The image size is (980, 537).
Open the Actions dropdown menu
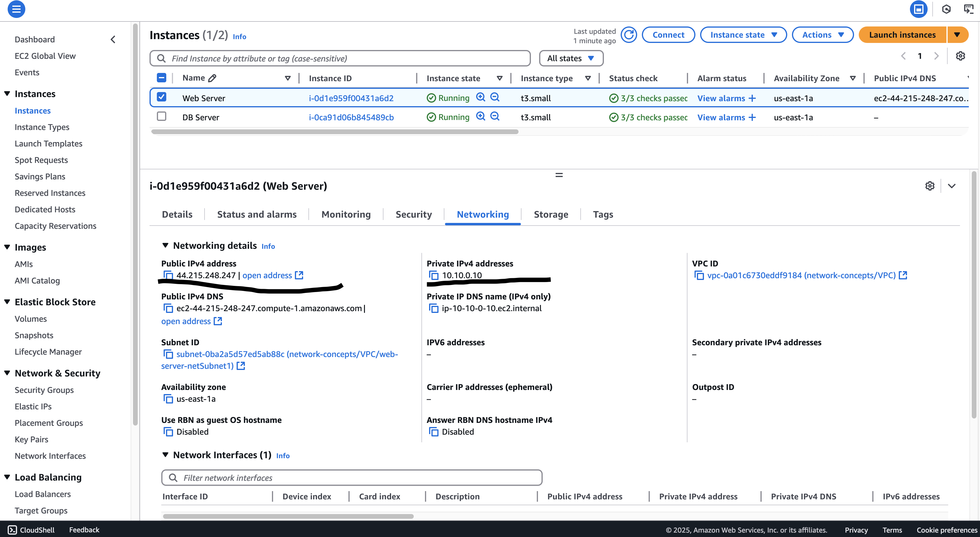[x=823, y=35]
